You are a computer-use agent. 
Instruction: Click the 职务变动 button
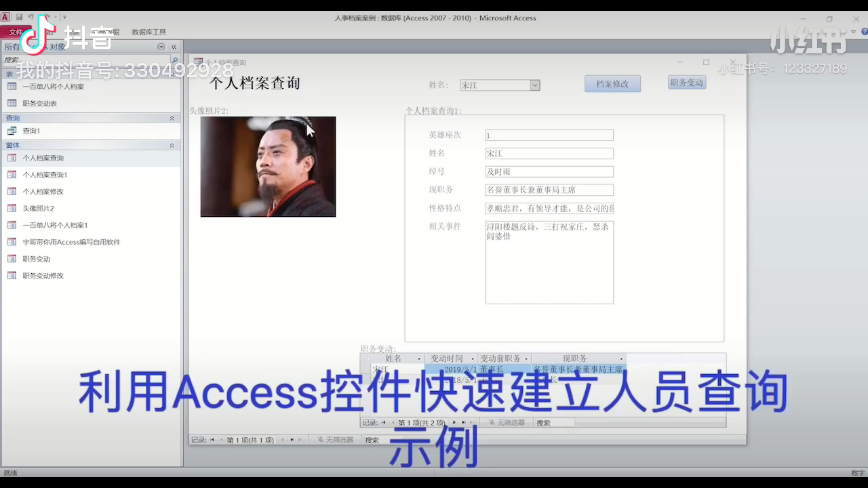click(687, 83)
